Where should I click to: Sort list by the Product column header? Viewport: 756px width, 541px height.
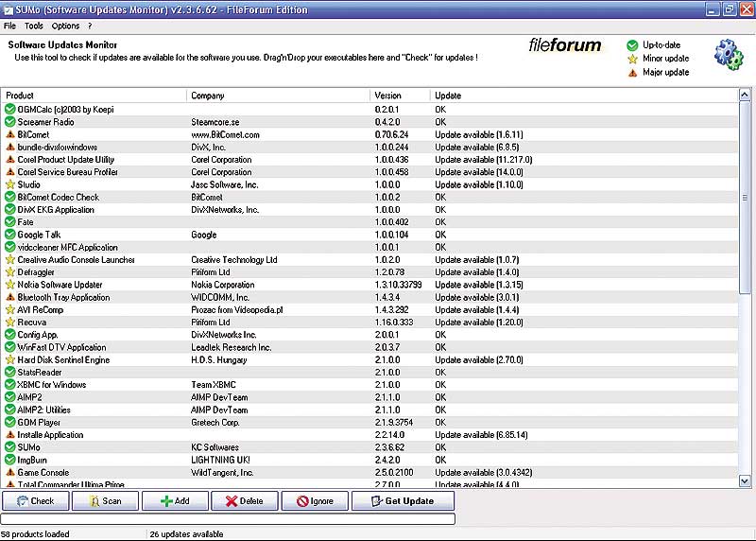point(94,96)
